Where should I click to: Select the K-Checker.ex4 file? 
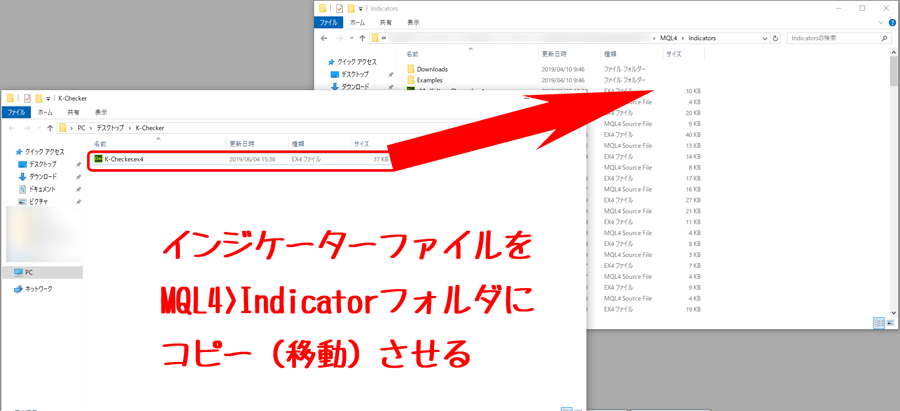pos(241,159)
